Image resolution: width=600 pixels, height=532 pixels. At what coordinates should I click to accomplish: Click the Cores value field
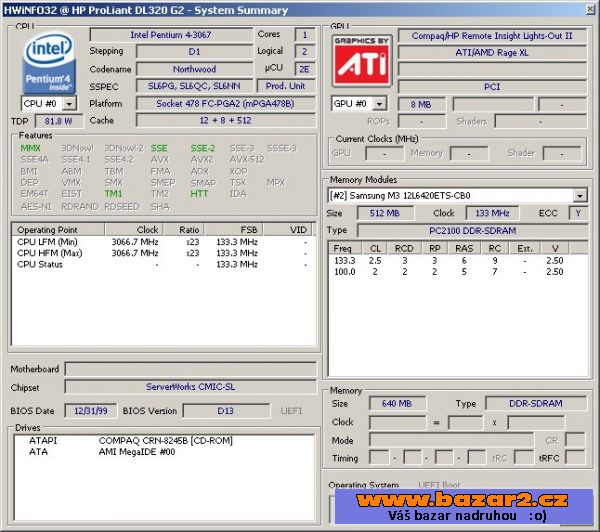pos(305,35)
